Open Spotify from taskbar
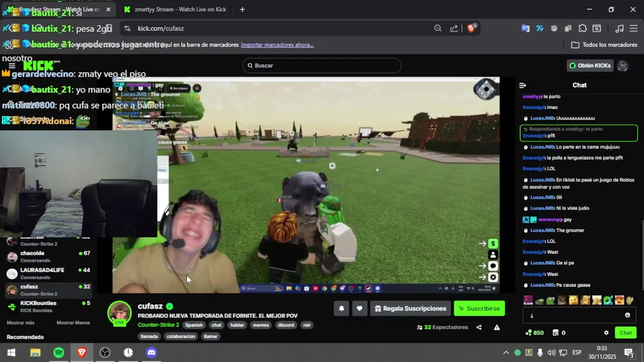This screenshot has height=362, width=644. pyautogui.click(x=58, y=352)
